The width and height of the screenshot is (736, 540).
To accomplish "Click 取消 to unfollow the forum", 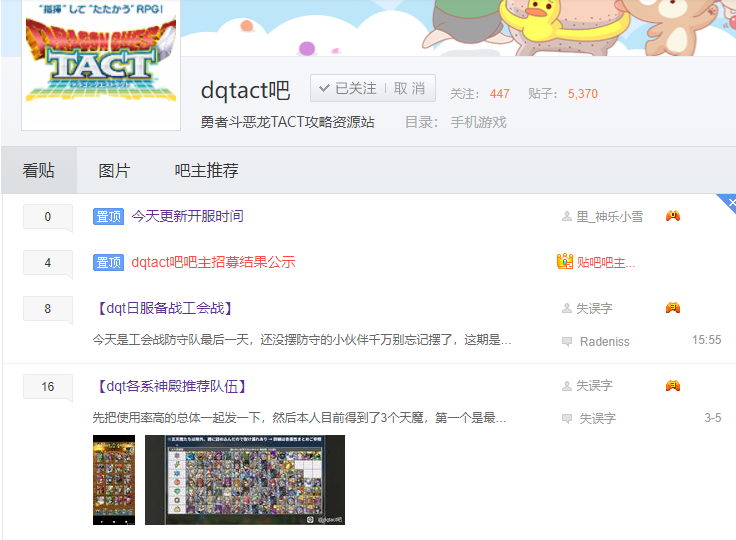I will click(x=409, y=88).
